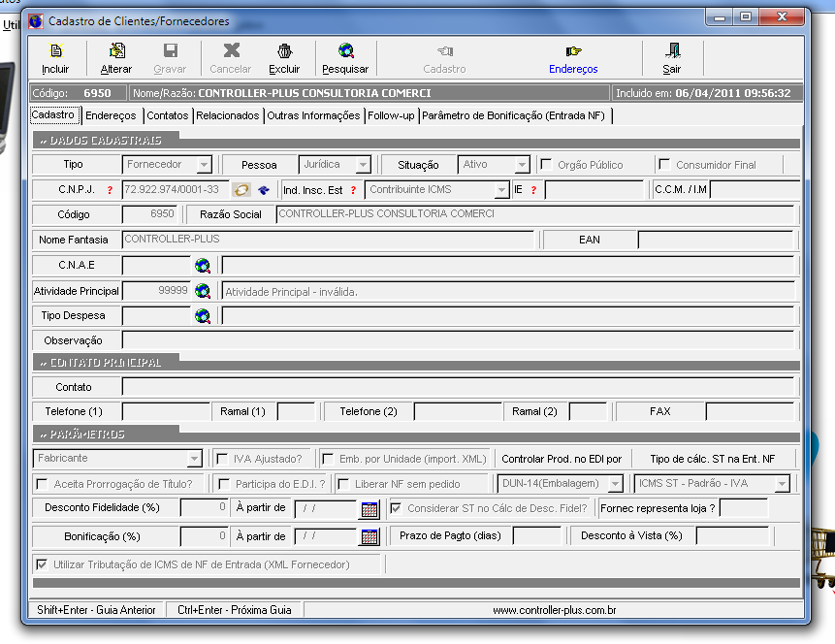The width and height of the screenshot is (835, 644).
Task: Open the ICMS ST - Padrão - IVA dropdown
Action: click(x=782, y=484)
